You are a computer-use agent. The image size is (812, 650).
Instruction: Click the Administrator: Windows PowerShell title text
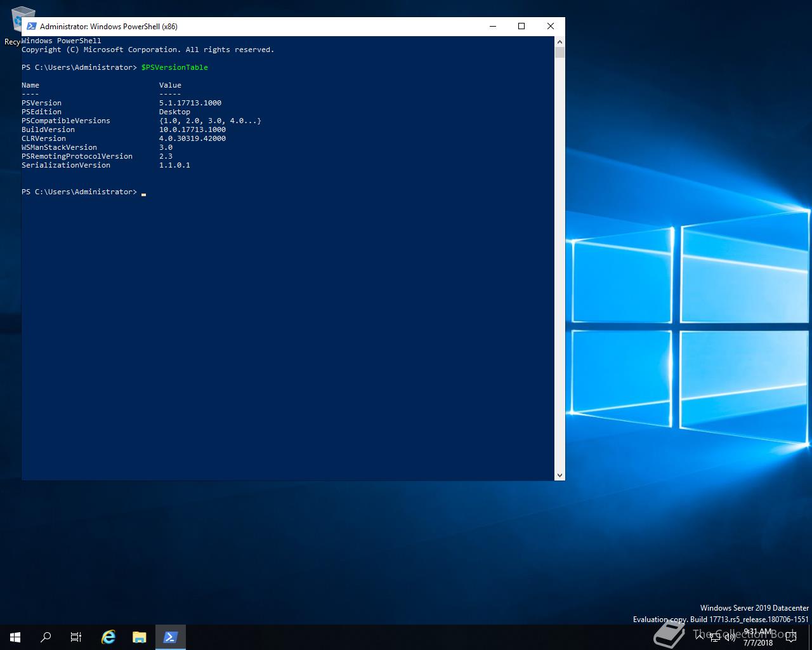[x=108, y=27]
